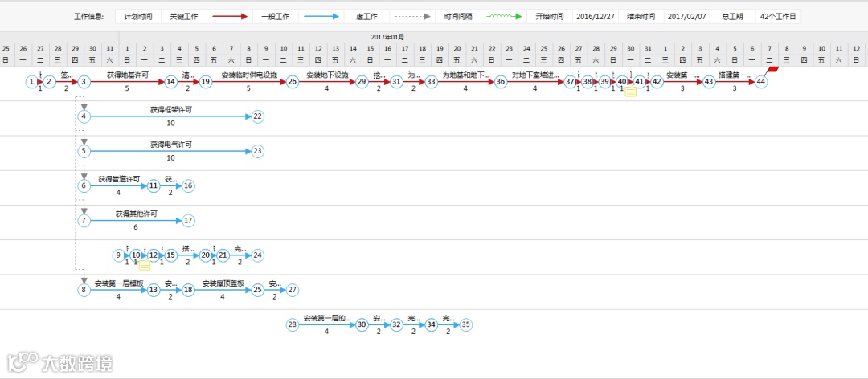Select node 23 ending 获得电气许可
Screen dimensions: 868x379
tap(257, 151)
